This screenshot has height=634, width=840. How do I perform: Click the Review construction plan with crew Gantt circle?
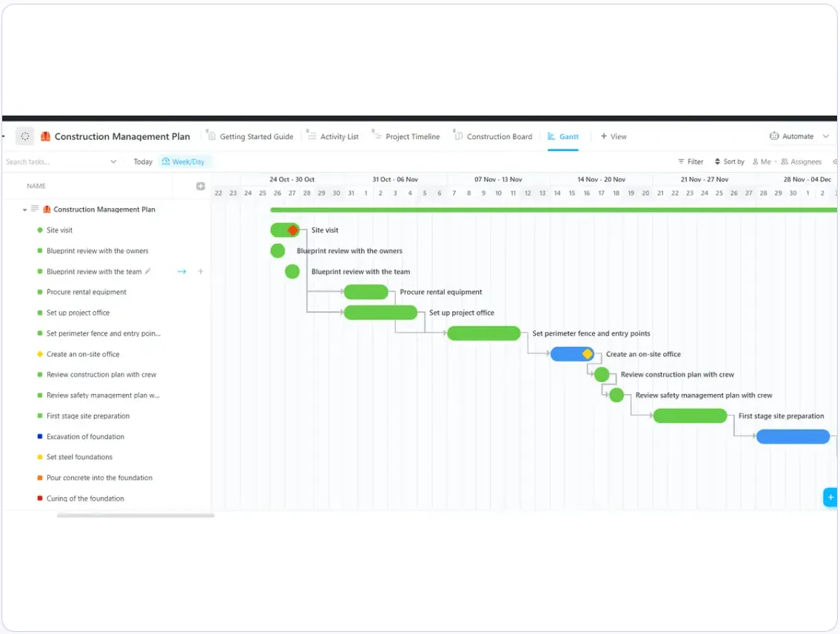coord(602,375)
